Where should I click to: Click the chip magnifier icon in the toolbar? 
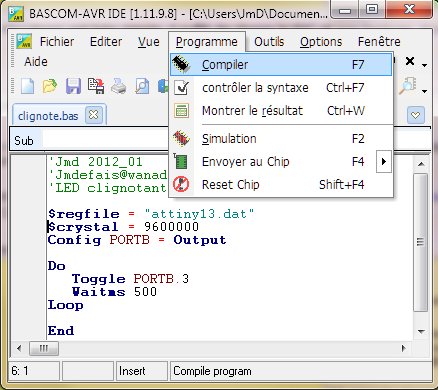pos(407,86)
